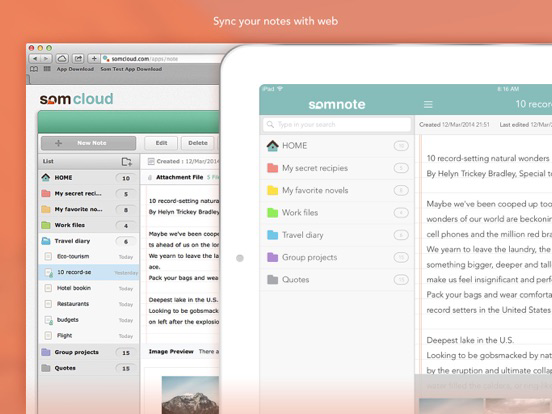This screenshot has width=552, height=414.
Task: Click the HOME house icon in web list
Action: tap(46, 177)
